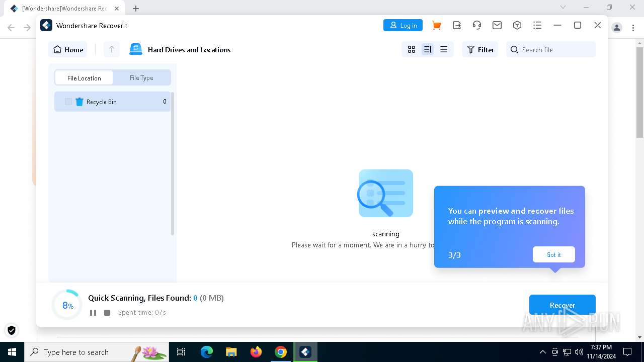Click the browser page vertical scrollbar

point(639,92)
